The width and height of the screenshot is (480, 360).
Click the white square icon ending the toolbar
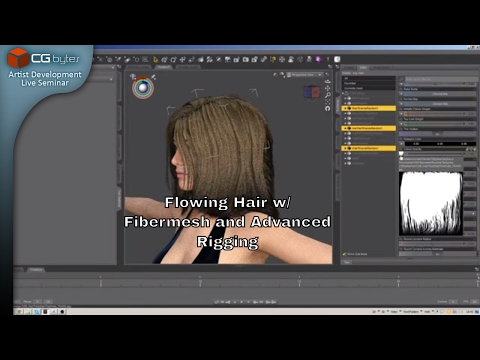337,59
